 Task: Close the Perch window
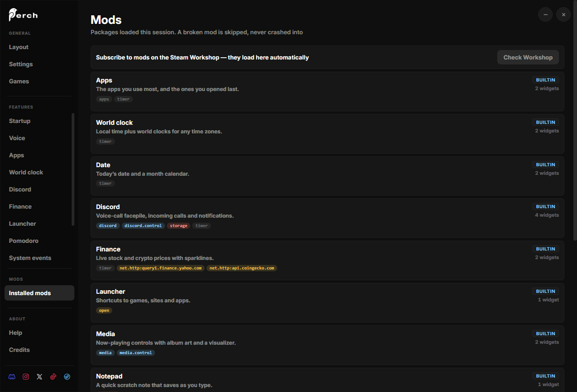[x=563, y=14]
